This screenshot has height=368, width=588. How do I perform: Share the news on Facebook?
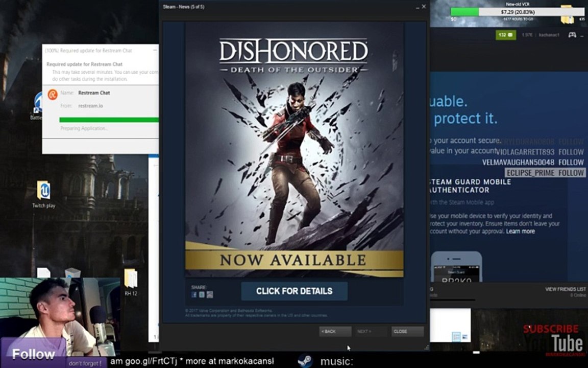tap(194, 295)
